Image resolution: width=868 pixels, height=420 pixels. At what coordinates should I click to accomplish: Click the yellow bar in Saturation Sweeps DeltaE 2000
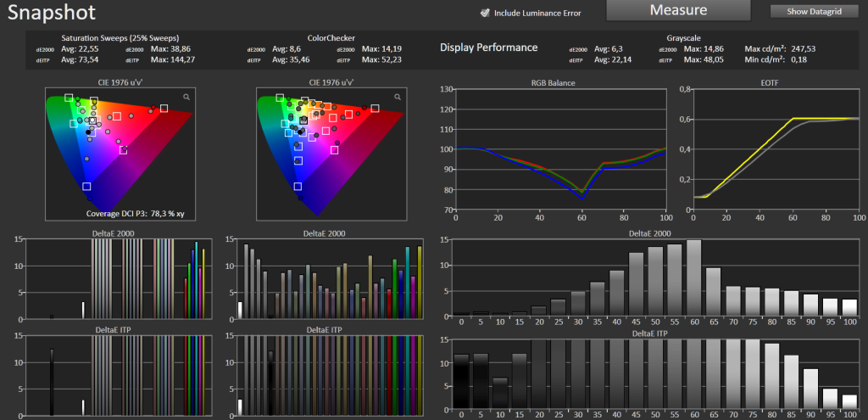[x=203, y=284]
